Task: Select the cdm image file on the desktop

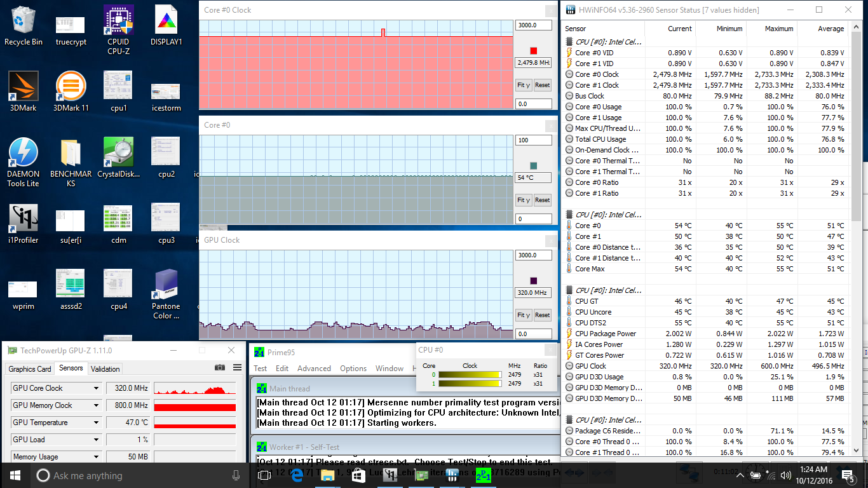Action: click(x=118, y=224)
